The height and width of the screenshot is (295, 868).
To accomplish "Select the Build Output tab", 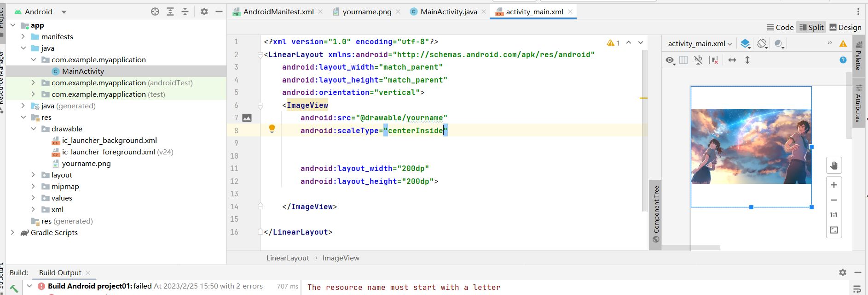I will (x=60, y=273).
